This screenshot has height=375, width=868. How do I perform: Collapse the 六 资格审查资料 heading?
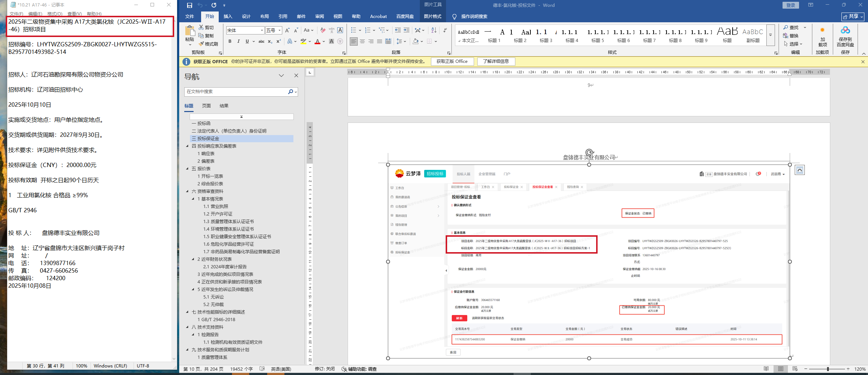187,191
